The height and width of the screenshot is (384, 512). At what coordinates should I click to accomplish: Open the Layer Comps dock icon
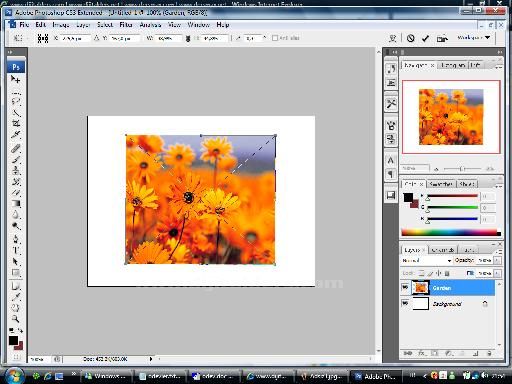[391, 195]
